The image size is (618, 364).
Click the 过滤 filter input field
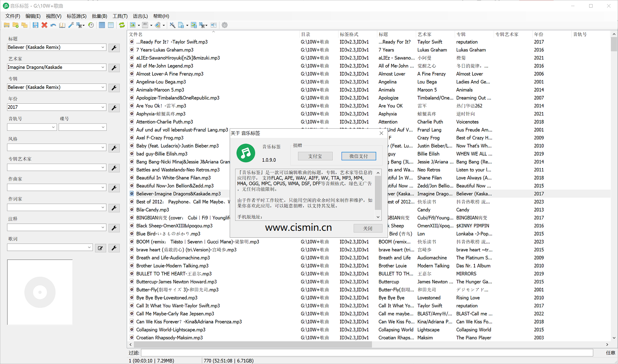(367, 353)
